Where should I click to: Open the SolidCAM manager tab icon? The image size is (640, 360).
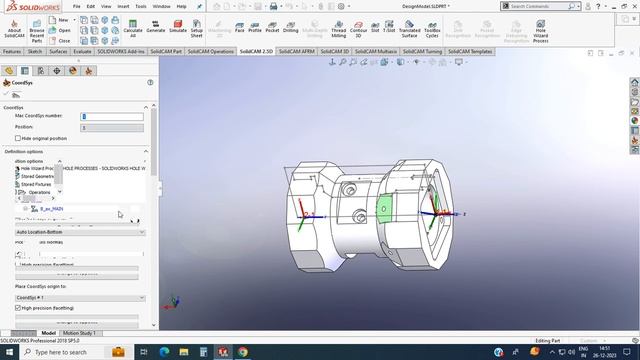pyautogui.click(x=89, y=71)
